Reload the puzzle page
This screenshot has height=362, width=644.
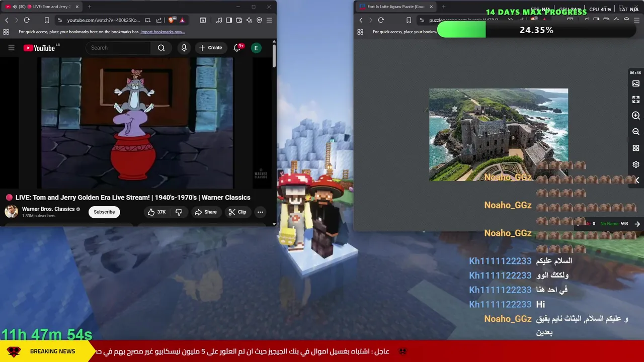coord(381,20)
